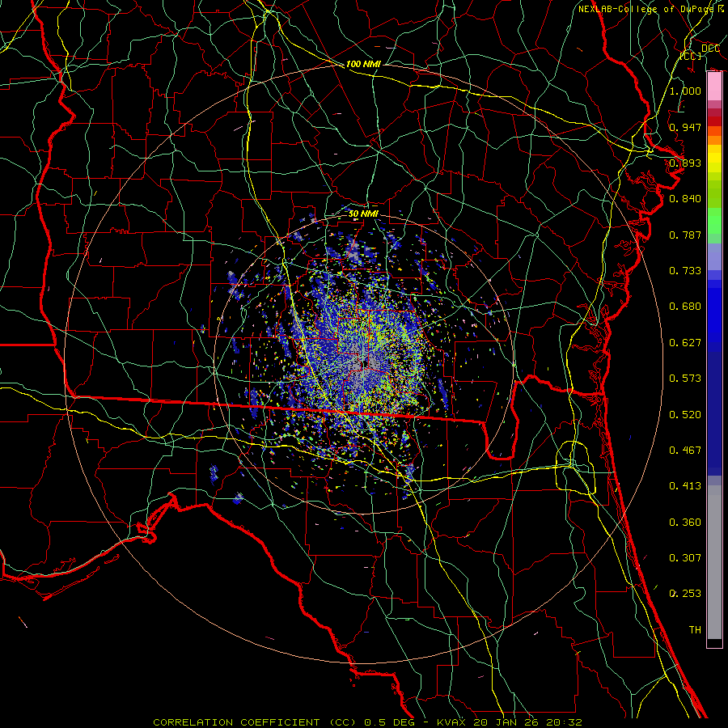Click the 0.360 legend value

685,523
